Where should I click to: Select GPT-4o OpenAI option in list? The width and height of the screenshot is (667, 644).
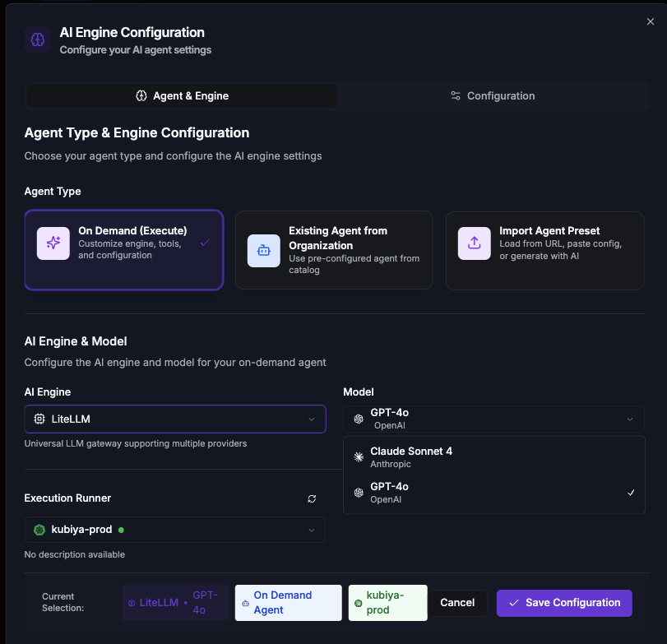point(493,493)
